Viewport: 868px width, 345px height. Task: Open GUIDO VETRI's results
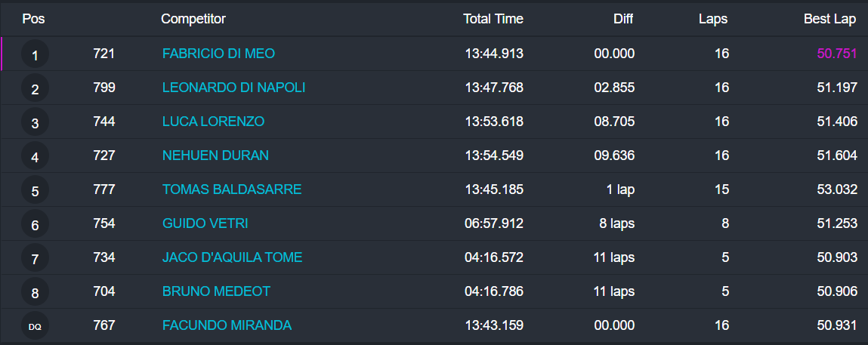205,223
